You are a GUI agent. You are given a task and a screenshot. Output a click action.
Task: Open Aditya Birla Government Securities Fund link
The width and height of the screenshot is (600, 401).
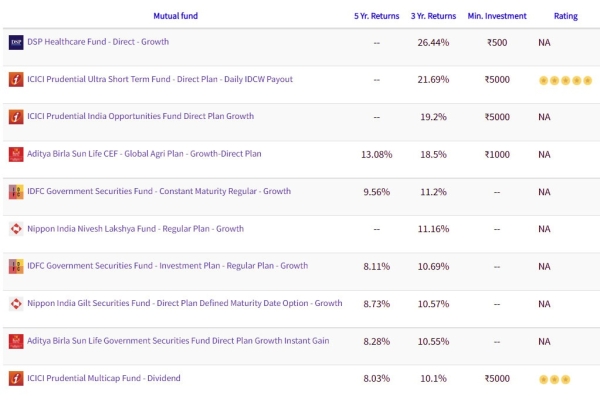pyautogui.click(x=178, y=341)
